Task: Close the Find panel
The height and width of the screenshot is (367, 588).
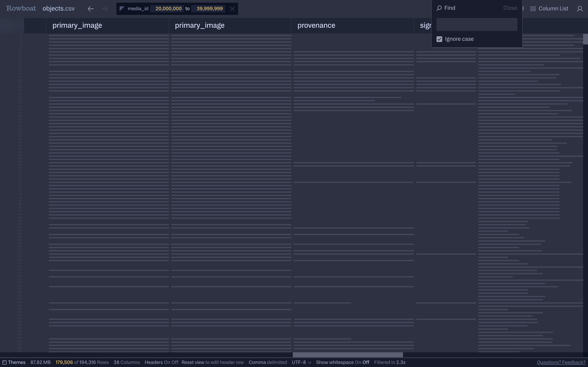Action: pos(510,8)
